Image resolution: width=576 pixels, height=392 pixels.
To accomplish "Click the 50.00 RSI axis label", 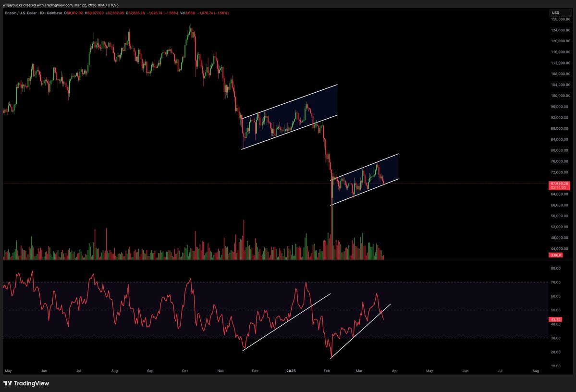I will [x=556, y=310].
